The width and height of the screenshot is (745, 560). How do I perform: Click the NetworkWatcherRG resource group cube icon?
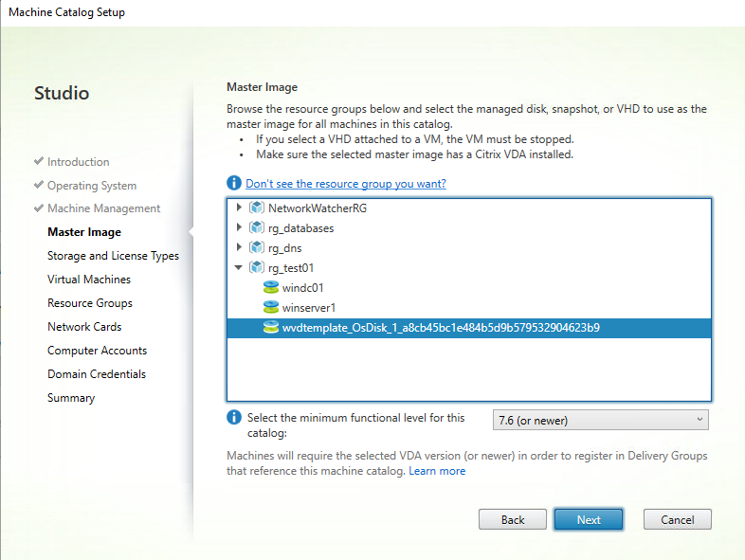click(257, 208)
